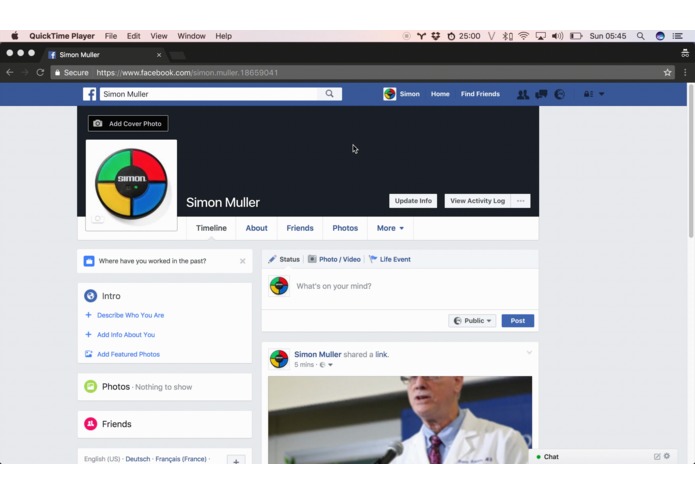Image resolution: width=695 pixels, height=494 pixels.
Task: Open the Chat bar
Action: coord(604,456)
